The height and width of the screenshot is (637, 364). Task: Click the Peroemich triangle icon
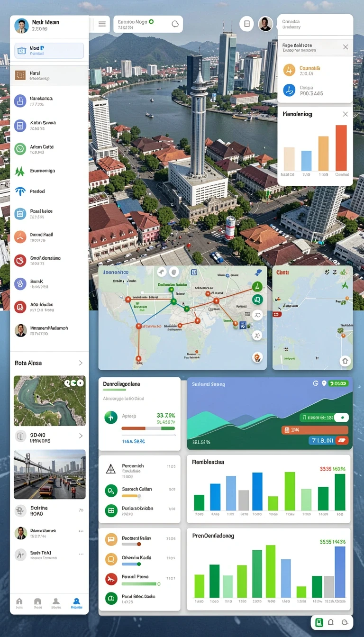tap(110, 469)
